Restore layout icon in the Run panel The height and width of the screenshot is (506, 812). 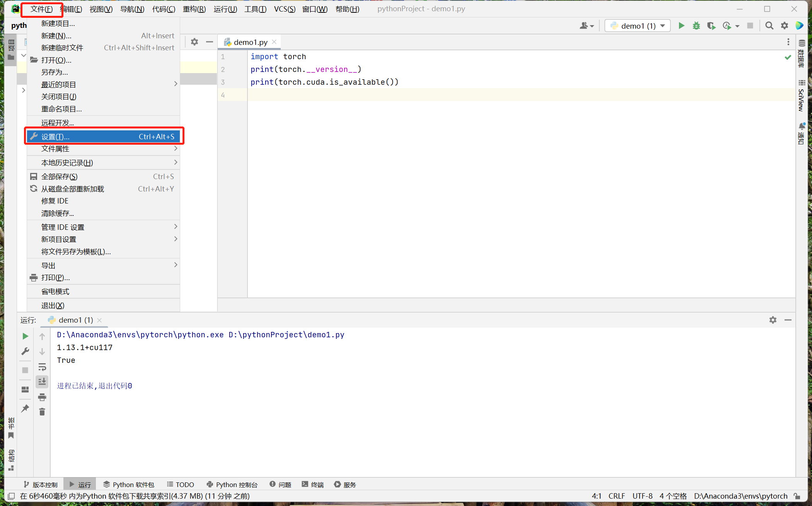25,390
